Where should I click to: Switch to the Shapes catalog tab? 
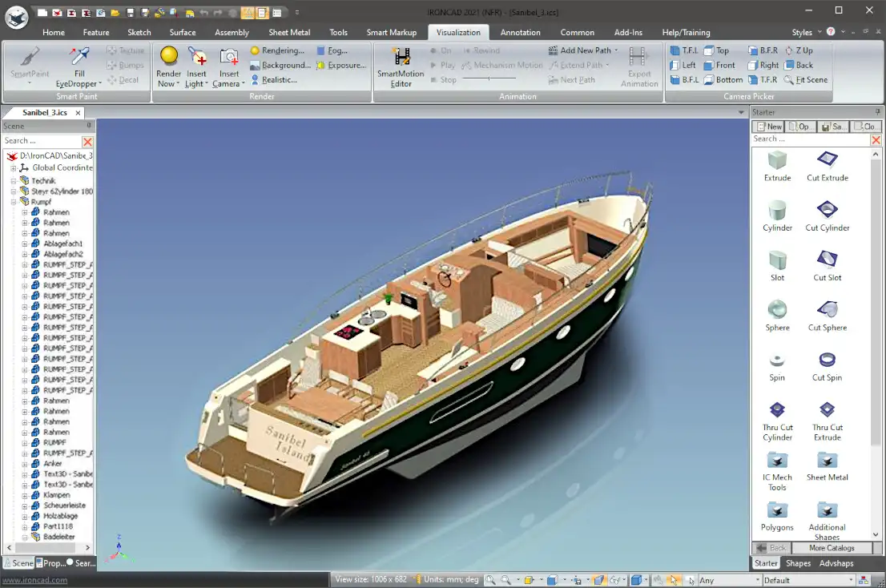(x=798, y=563)
